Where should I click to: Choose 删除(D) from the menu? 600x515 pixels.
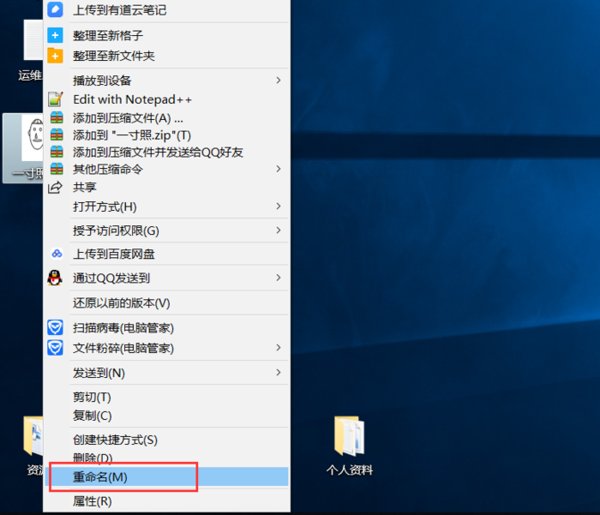click(x=166, y=458)
